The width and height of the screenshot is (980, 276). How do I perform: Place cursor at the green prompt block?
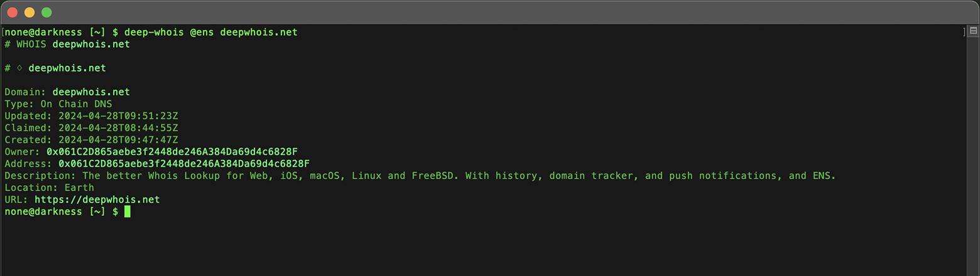point(128,212)
